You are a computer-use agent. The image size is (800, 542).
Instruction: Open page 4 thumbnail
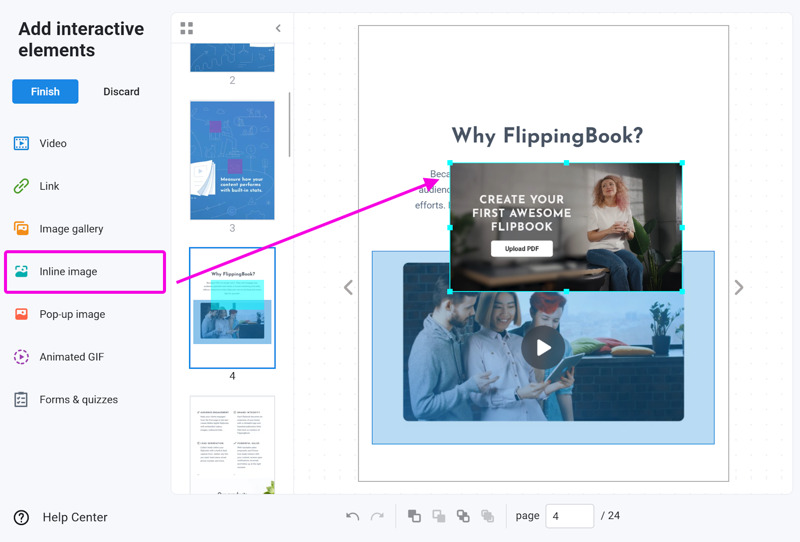(x=232, y=308)
